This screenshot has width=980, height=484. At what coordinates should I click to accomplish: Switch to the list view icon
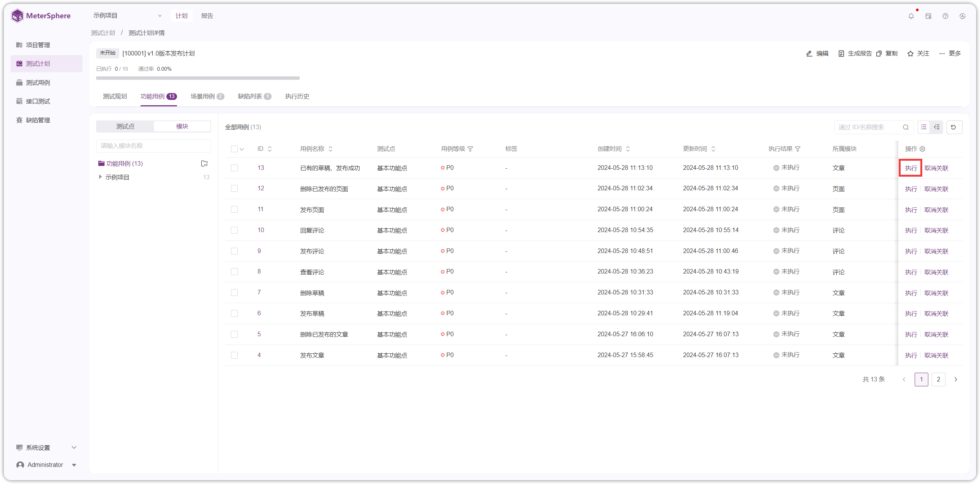pos(924,127)
